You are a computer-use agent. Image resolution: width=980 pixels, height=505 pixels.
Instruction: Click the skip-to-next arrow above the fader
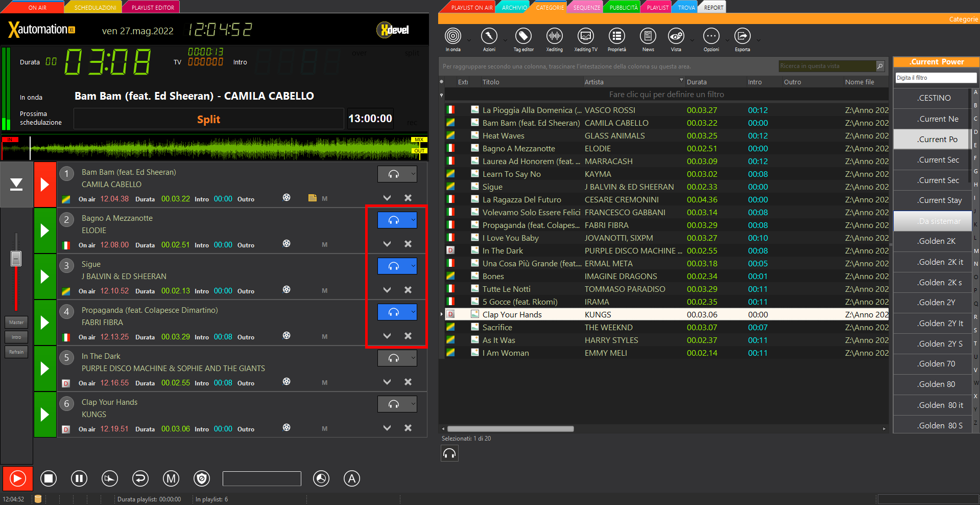(x=16, y=185)
